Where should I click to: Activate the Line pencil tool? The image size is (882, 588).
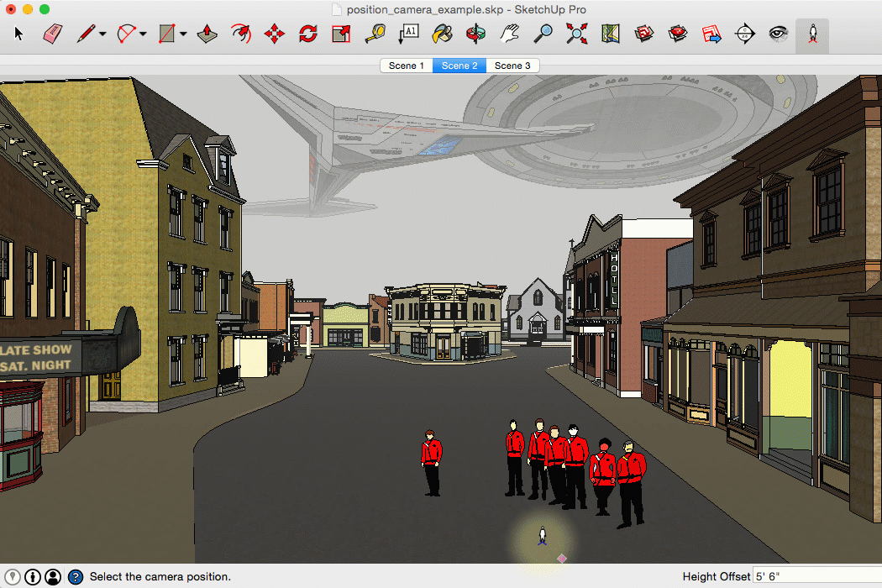coord(86,34)
